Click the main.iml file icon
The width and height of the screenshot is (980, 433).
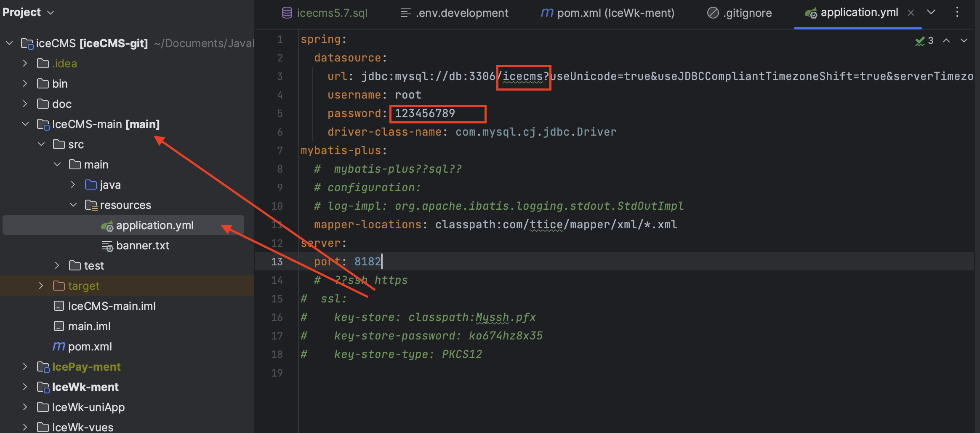pyautogui.click(x=59, y=326)
